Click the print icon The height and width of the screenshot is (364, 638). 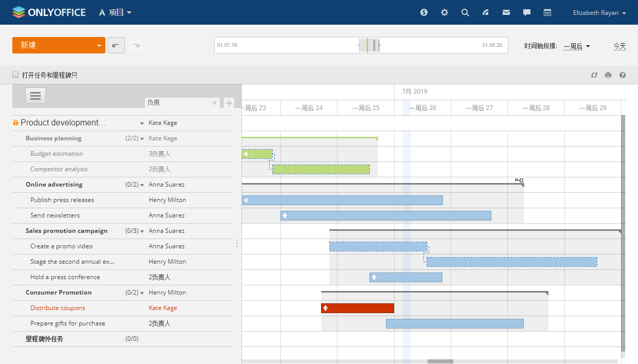[x=608, y=75]
